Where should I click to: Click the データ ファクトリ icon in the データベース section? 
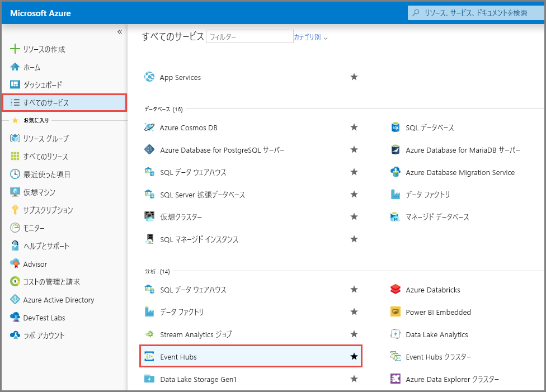(x=396, y=194)
